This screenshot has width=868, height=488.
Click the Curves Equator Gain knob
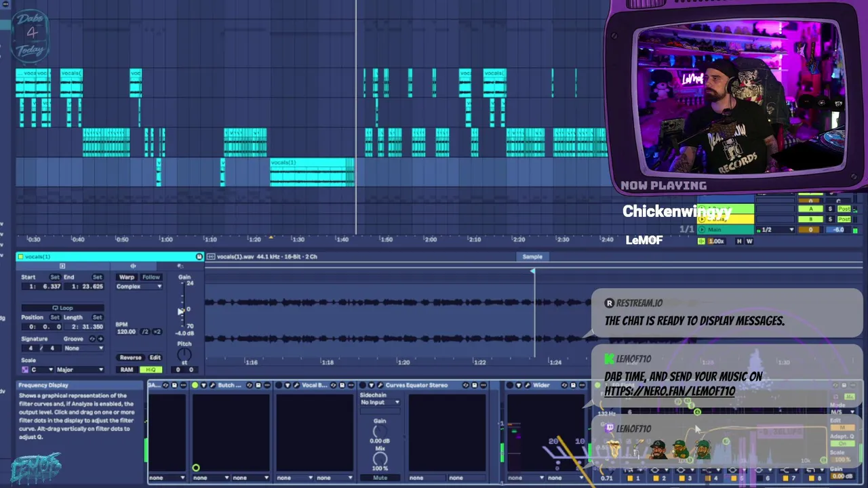tap(380, 432)
